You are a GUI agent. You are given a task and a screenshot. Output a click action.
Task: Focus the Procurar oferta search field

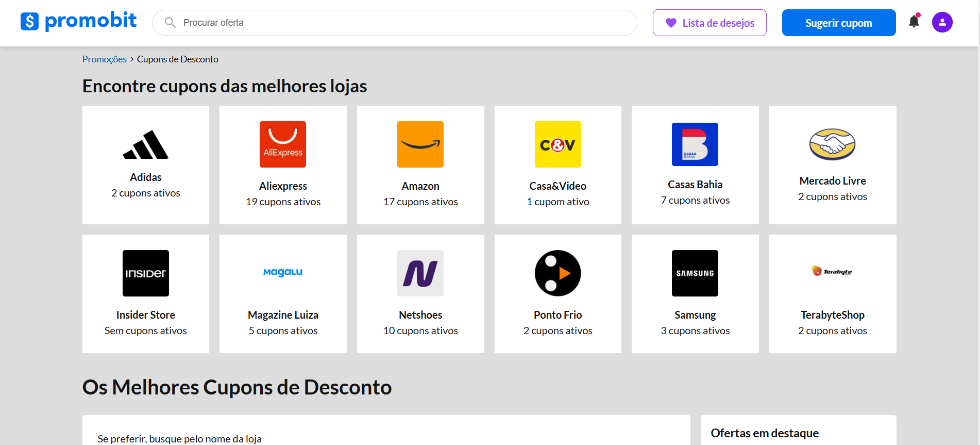click(395, 23)
